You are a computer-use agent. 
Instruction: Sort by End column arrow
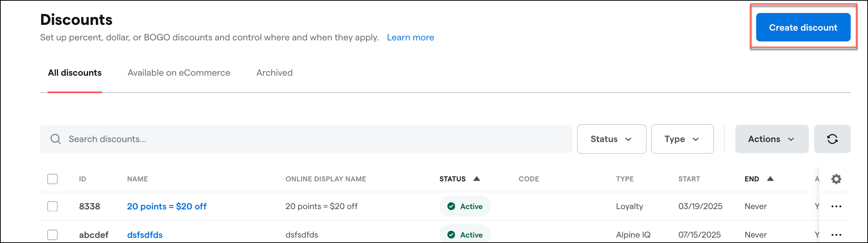pos(770,179)
